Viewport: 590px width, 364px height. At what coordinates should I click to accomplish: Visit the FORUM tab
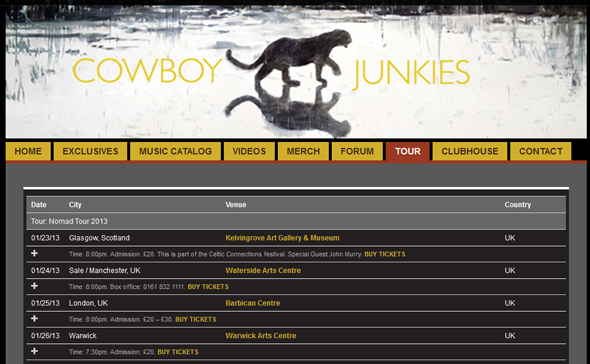pos(357,151)
